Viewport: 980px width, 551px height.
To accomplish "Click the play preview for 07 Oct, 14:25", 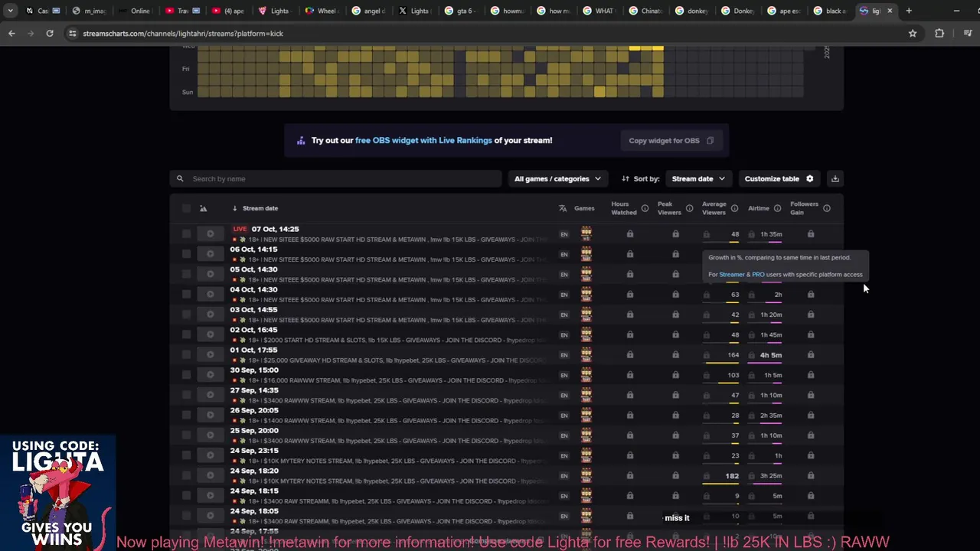I will [210, 234].
